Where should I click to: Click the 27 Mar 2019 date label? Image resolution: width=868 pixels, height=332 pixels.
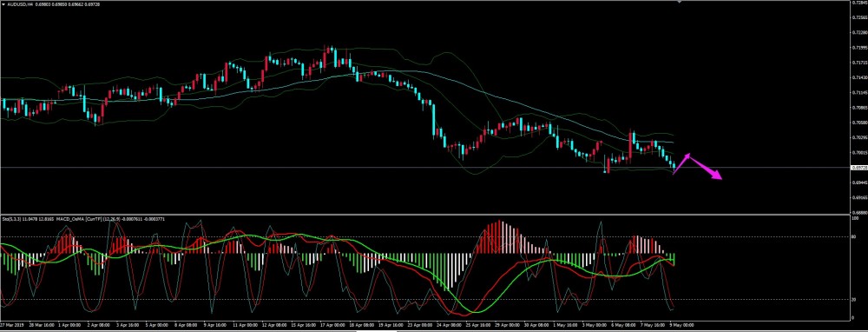tap(12, 325)
